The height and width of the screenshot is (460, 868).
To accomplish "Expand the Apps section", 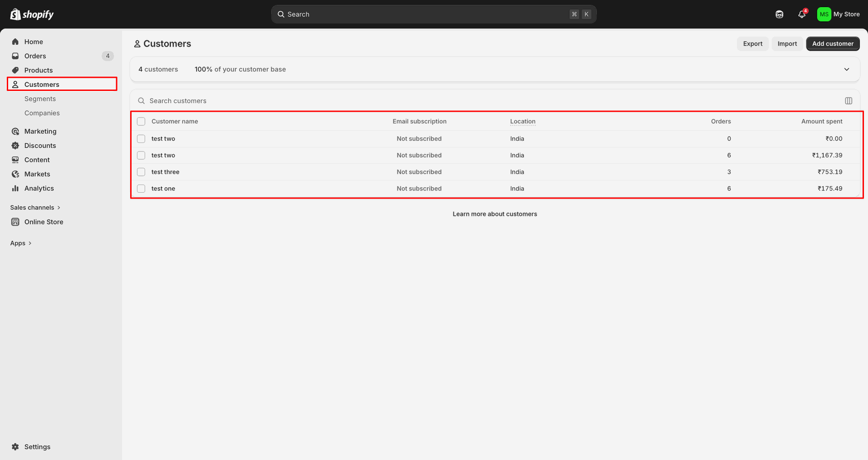I will point(21,243).
